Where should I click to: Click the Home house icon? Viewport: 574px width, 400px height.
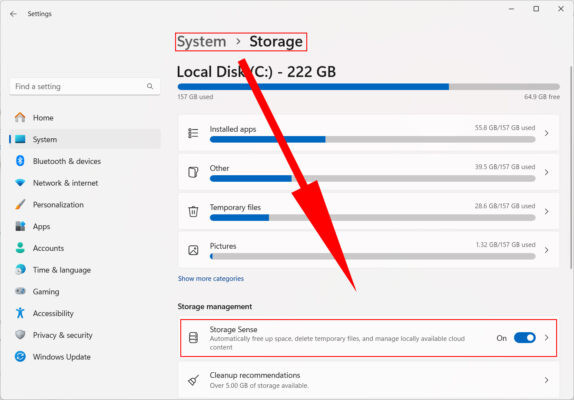[x=20, y=117]
